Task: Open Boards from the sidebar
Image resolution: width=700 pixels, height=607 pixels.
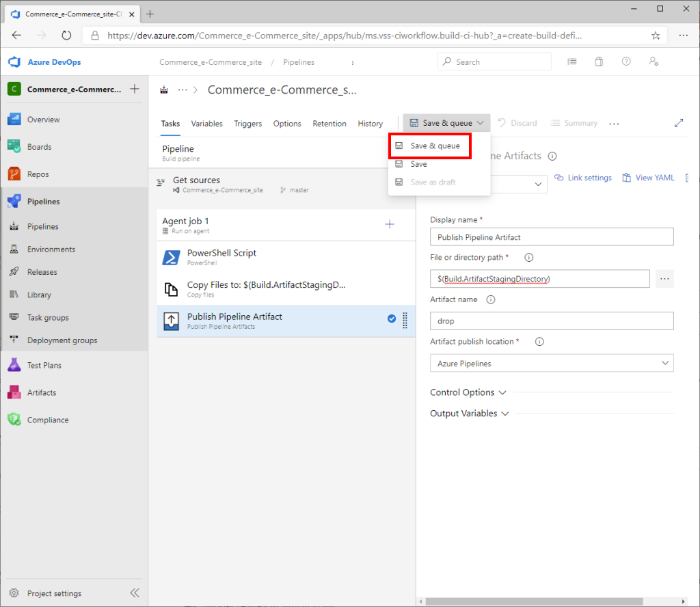Action: click(39, 147)
